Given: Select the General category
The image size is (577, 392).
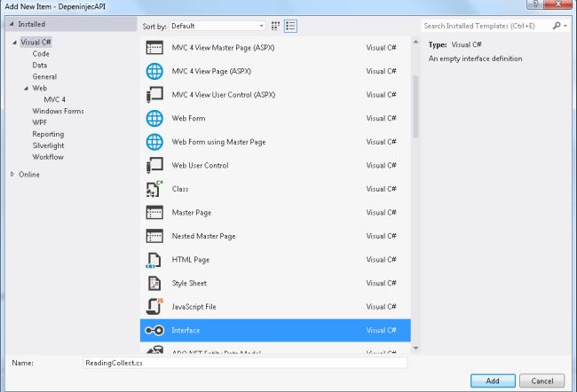Looking at the screenshot, I should 44,76.
